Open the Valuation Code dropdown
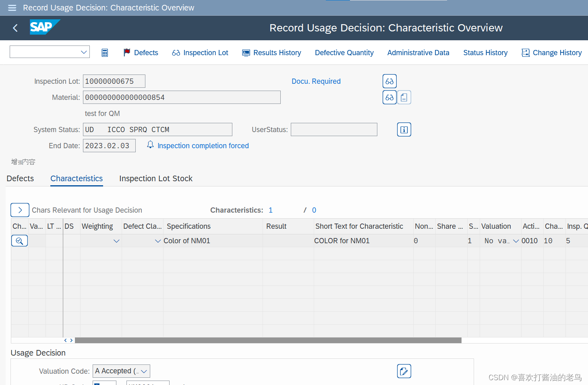The image size is (588, 385). pyautogui.click(x=144, y=371)
